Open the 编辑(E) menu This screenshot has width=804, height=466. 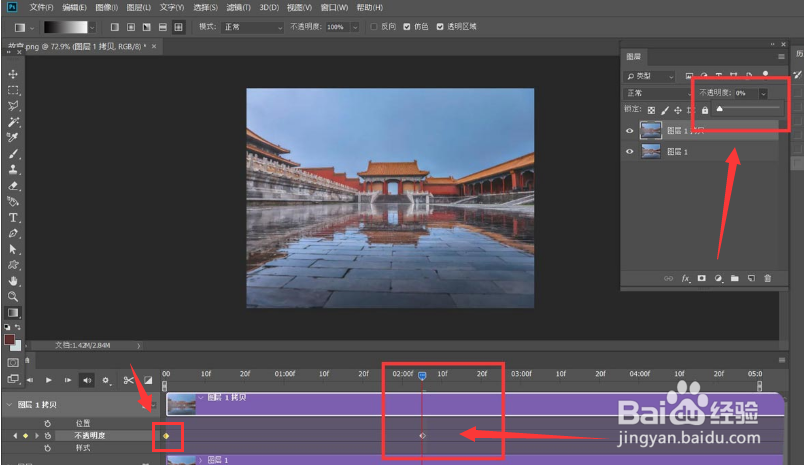click(x=74, y=8)
